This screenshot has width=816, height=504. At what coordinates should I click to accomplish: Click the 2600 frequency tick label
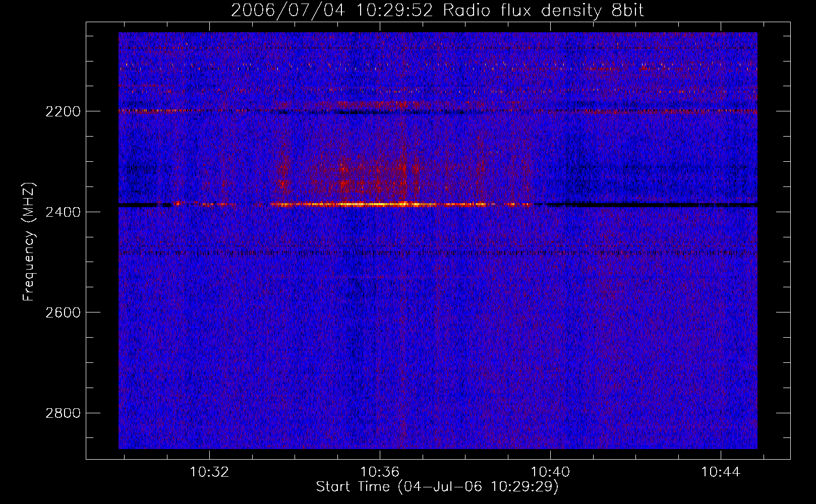click(63, 312)
